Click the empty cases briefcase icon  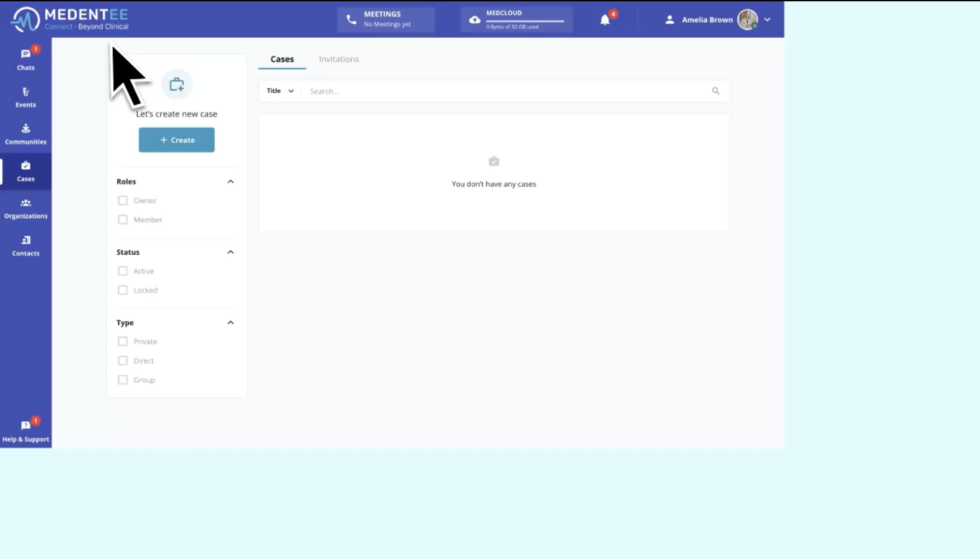(x=494, y=161)
